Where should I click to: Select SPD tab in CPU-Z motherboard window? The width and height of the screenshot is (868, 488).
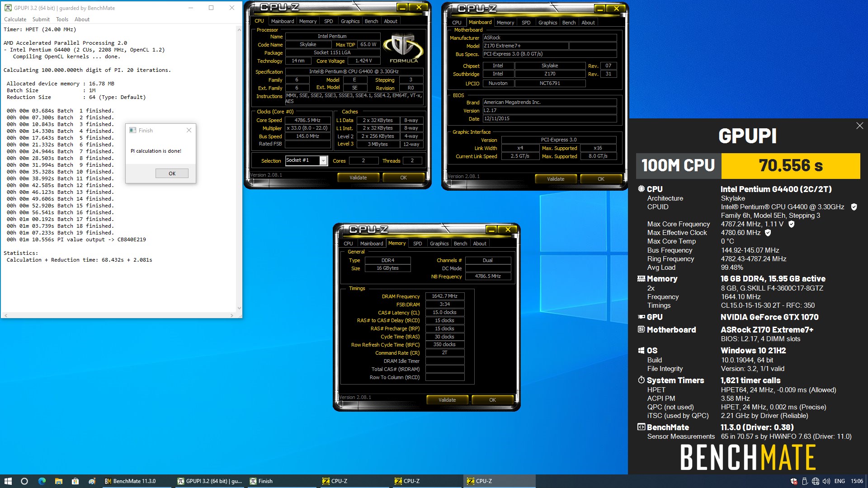pyautogui.click(x=526, y=23)
